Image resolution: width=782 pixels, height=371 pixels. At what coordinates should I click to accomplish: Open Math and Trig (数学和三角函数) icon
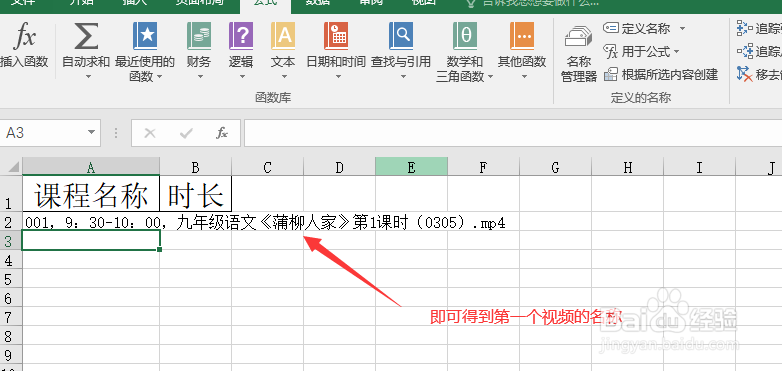(x=465, y=36)
